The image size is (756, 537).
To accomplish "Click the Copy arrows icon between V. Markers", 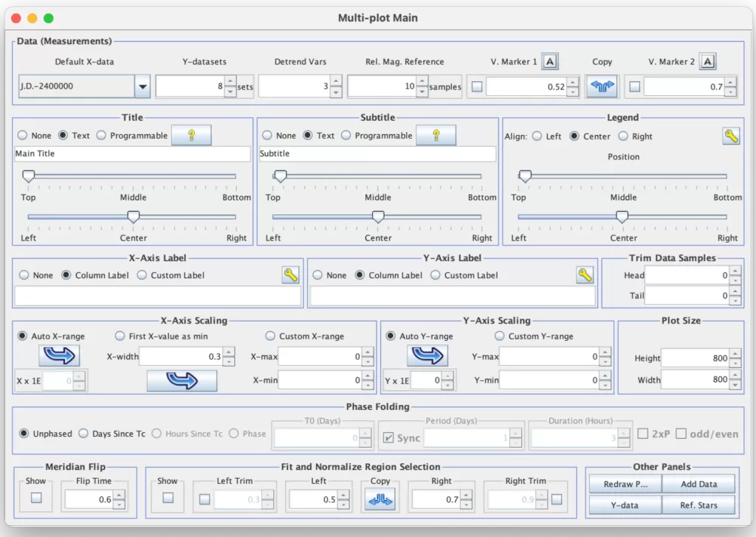I will point(602,86).
